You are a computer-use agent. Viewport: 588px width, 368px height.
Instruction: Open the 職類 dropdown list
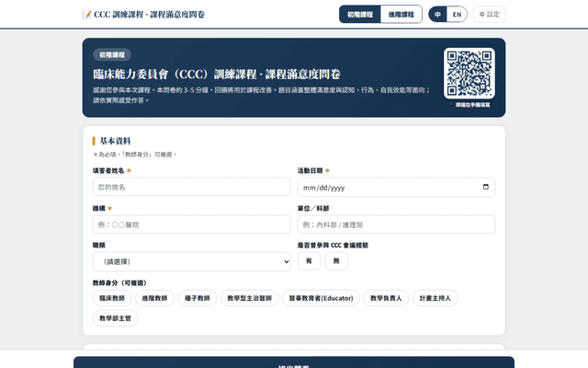[x=192, y=261]
